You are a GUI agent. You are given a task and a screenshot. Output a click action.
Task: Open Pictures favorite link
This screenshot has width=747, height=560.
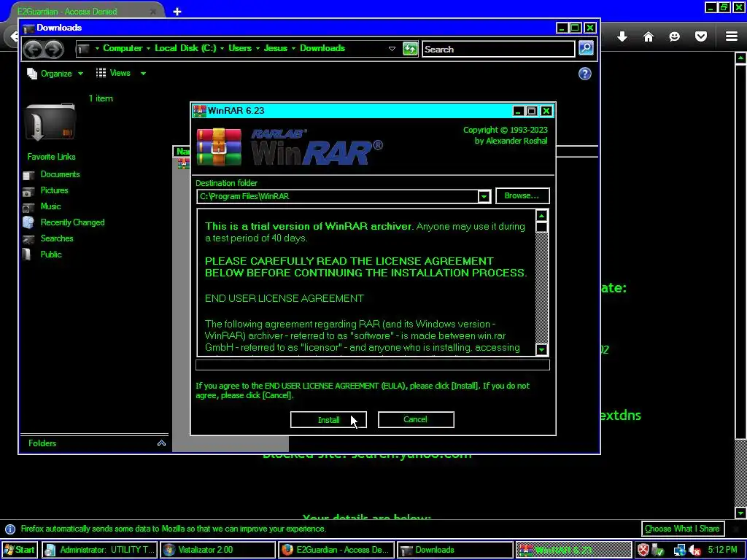54,190
